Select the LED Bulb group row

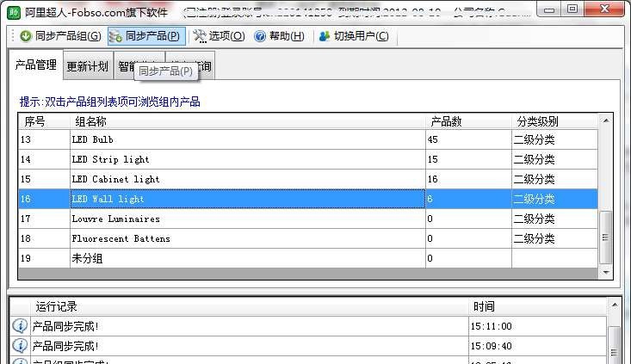point(308,139)
